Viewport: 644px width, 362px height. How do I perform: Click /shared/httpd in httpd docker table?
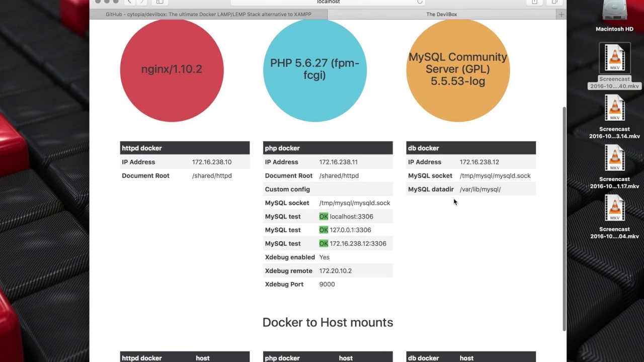point(212,175)
